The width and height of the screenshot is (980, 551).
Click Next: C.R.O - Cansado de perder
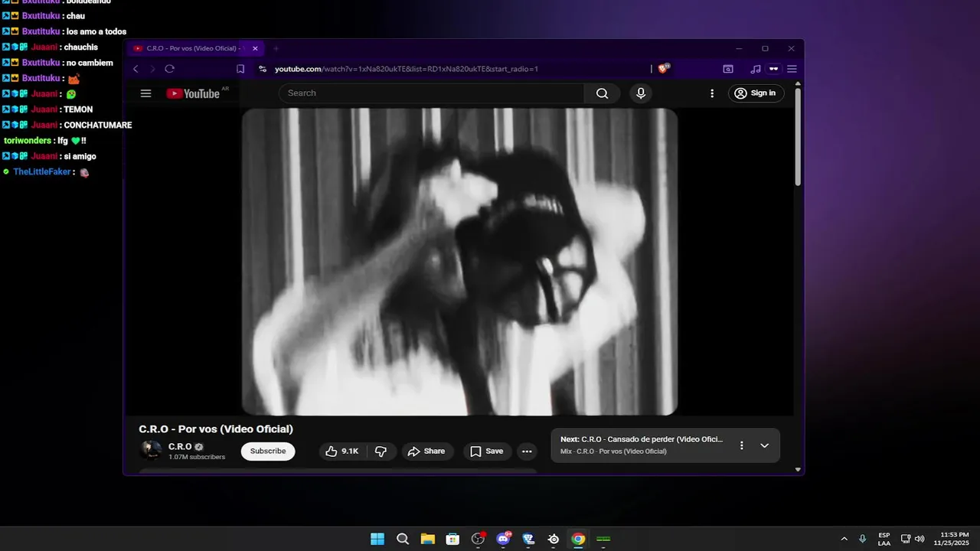(x=642, y=439)
